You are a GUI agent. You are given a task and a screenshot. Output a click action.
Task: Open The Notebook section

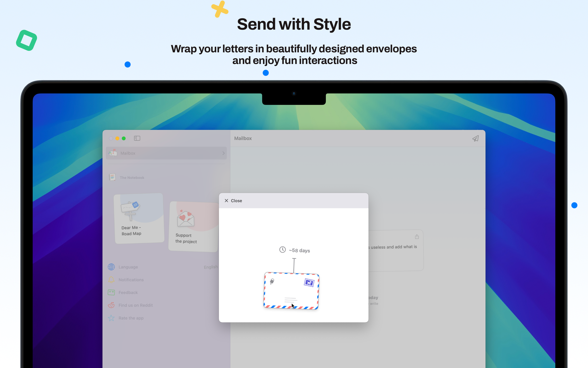click(132, 178)
